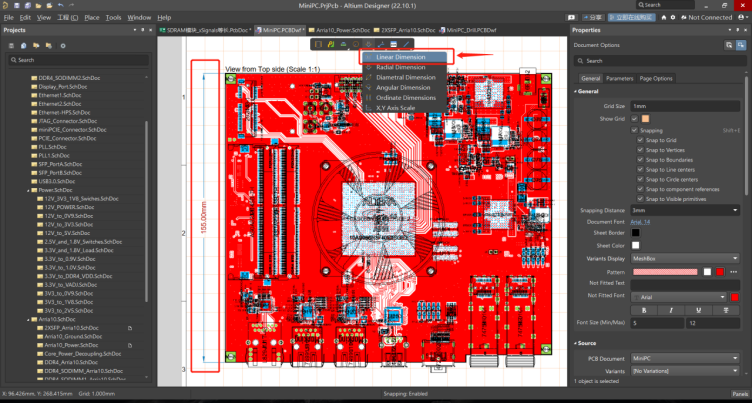Click the italic formatting button for Not Fitted Font
The width and height of the screenshot is (753, 404).
coord(668,310)
